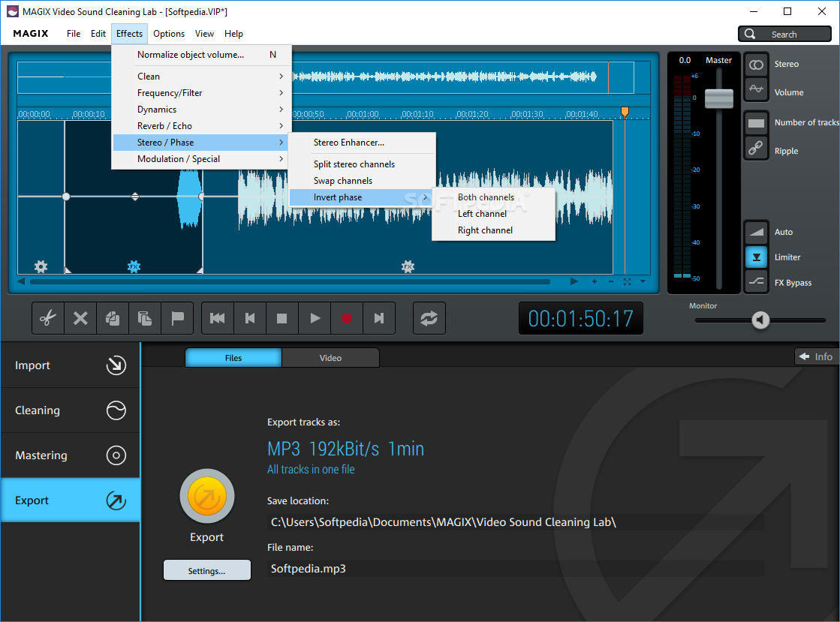Image resolution: width=840 pixels, height=622 pixels.
Task: Expand the Frequency/Filter submenu
Action: coord(201,92)
